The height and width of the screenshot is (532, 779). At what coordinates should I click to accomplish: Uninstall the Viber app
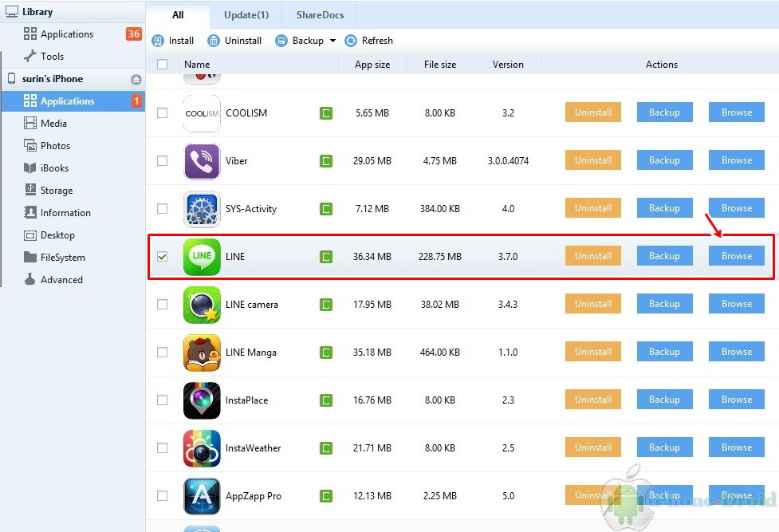coord(593,160)
